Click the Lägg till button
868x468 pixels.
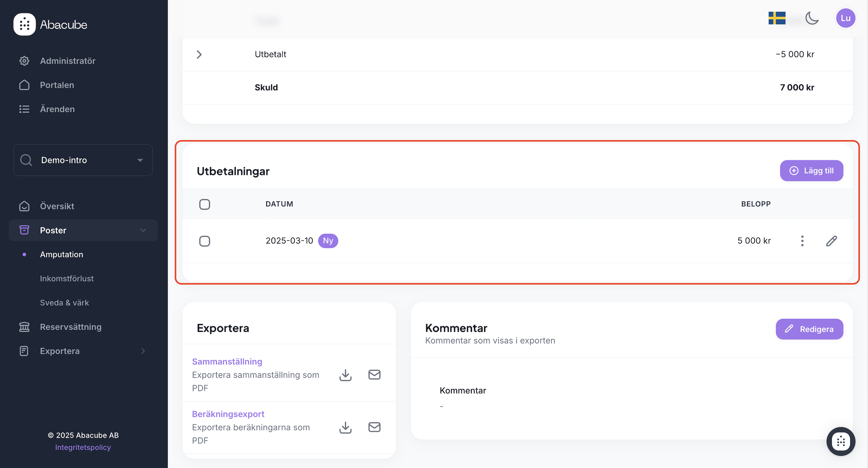pyautogui.click(x=811, y=171)
